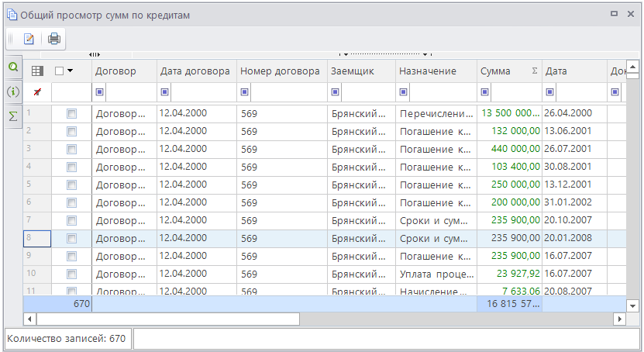
Task: Click the filter condition icon under Заемщик
Action: click(x=335, y=92)
